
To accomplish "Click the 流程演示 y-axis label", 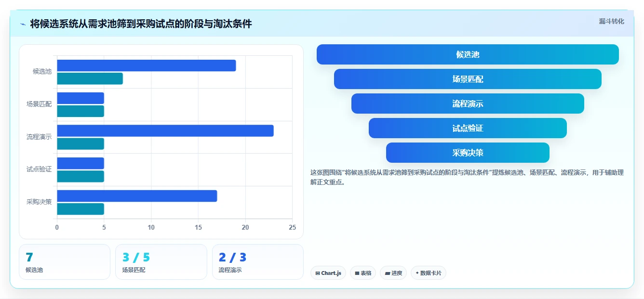I will point(39,137).
